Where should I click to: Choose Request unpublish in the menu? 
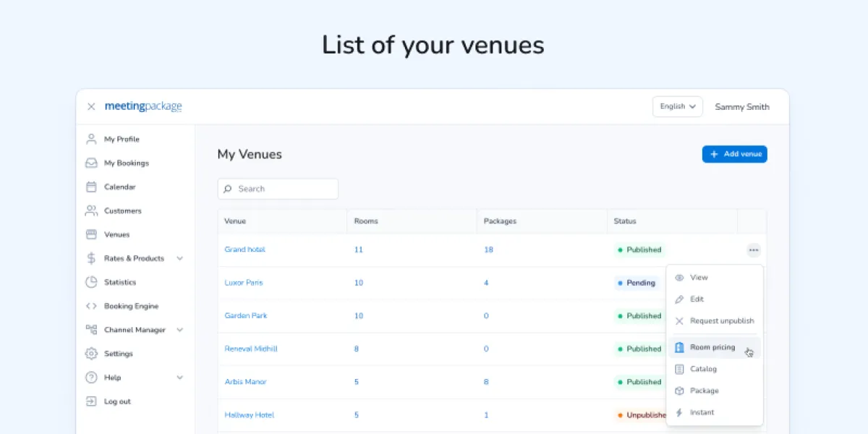(721, 320)
